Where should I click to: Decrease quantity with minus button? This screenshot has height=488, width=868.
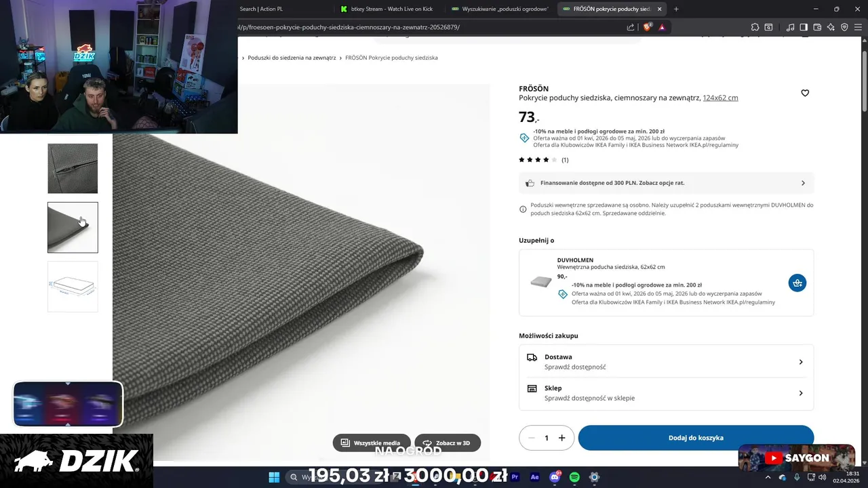(531, 438)
